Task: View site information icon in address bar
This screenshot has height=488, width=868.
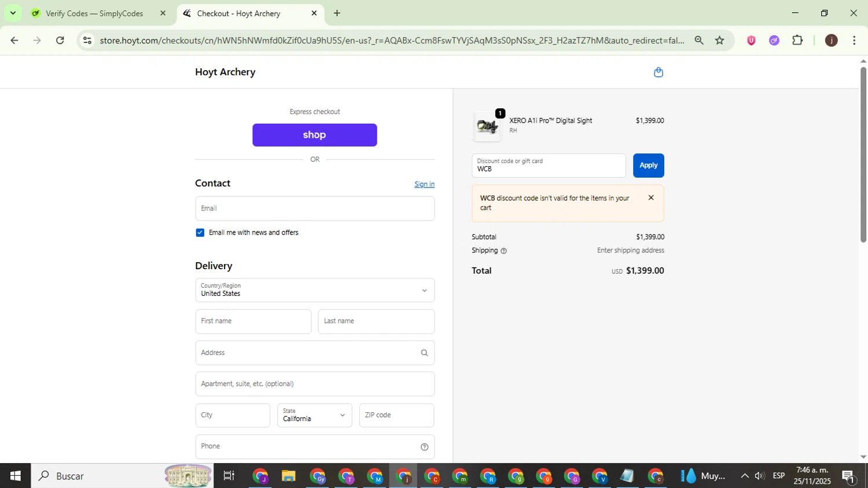Action: pos(87,41)
